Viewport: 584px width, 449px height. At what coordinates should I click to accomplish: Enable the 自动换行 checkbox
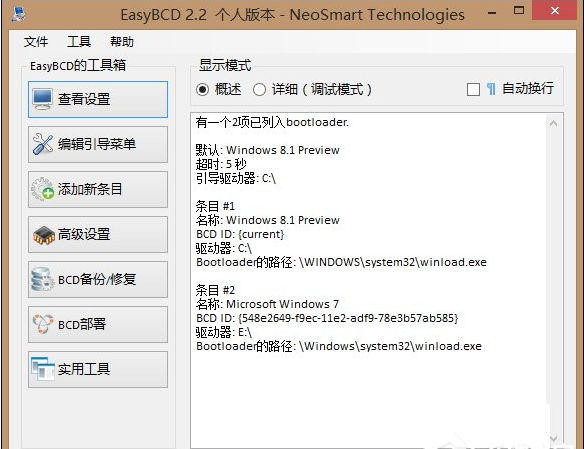[473, 89]
